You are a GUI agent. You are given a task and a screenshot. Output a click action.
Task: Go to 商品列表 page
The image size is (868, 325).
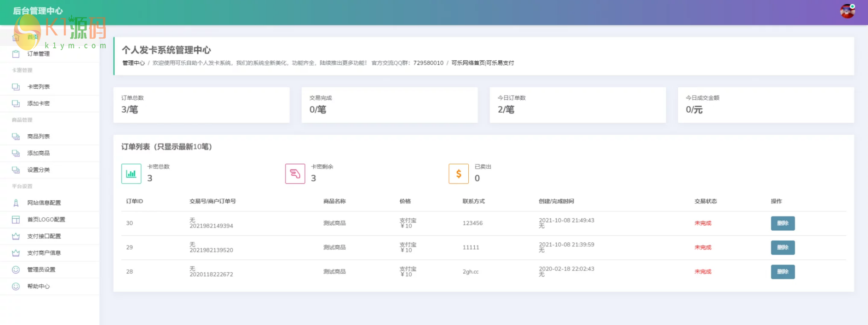[x=39, y=137]
